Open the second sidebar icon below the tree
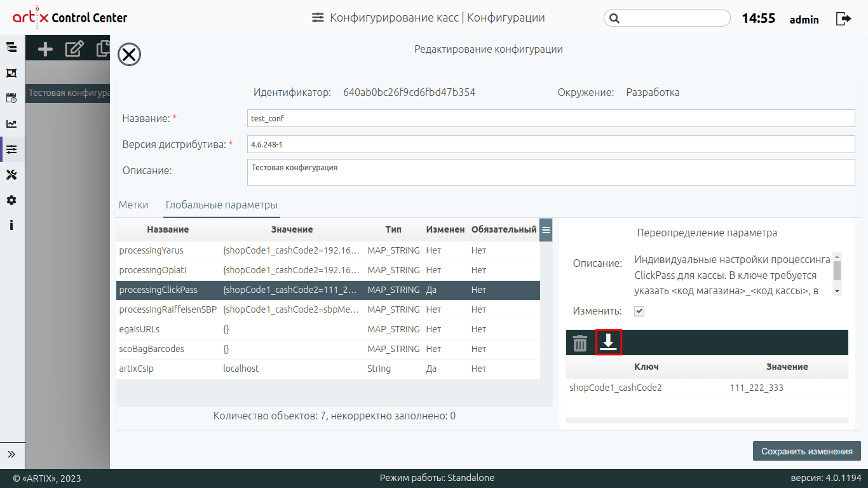Image resolution: width=868 pixels, height=488 pixels. pyautogui.click(x=11, y=73)
